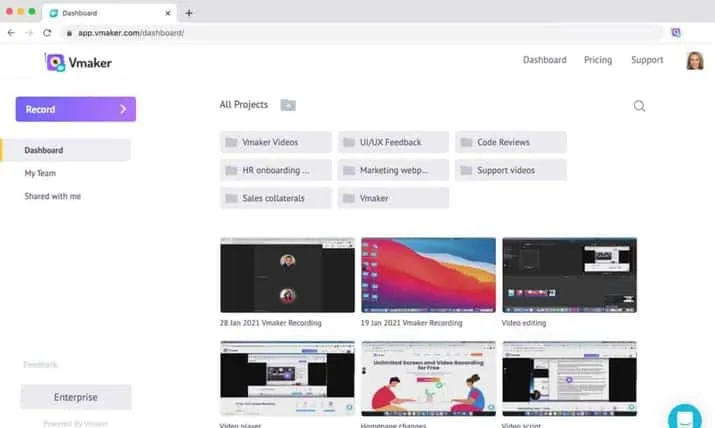The image size is (715, 428).
Task: Open the Sales collaterals folder
Action: [276, 198]
